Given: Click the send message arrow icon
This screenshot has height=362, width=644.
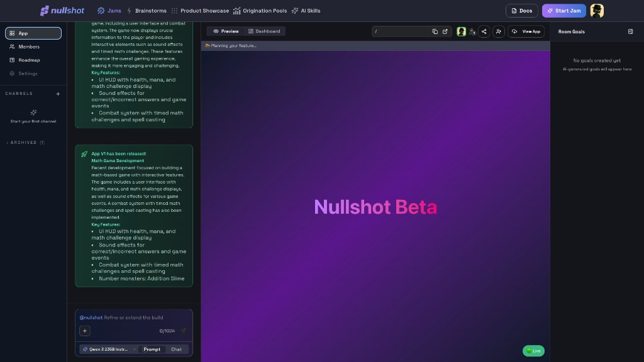Looking at the screenshot, I should coord(183,331).
